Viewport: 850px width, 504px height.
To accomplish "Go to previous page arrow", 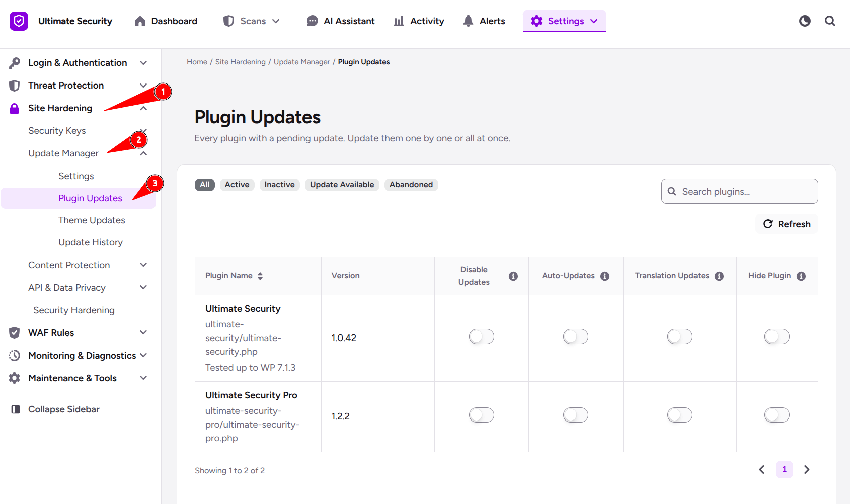I will coord(762,470).
